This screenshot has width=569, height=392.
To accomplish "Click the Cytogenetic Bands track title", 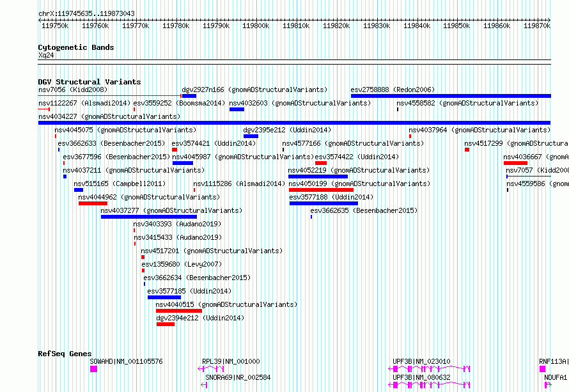I will [x=76, y=47].
